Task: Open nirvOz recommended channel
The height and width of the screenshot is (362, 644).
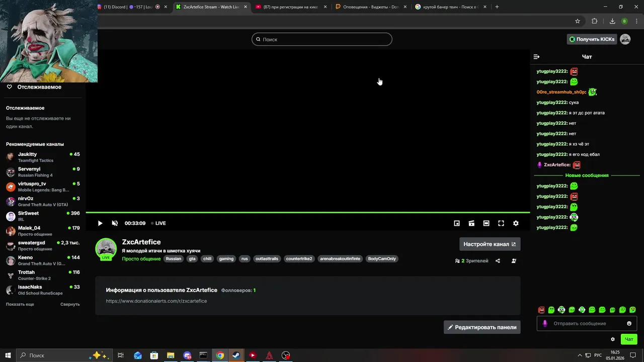Action: tap(43, 201)
